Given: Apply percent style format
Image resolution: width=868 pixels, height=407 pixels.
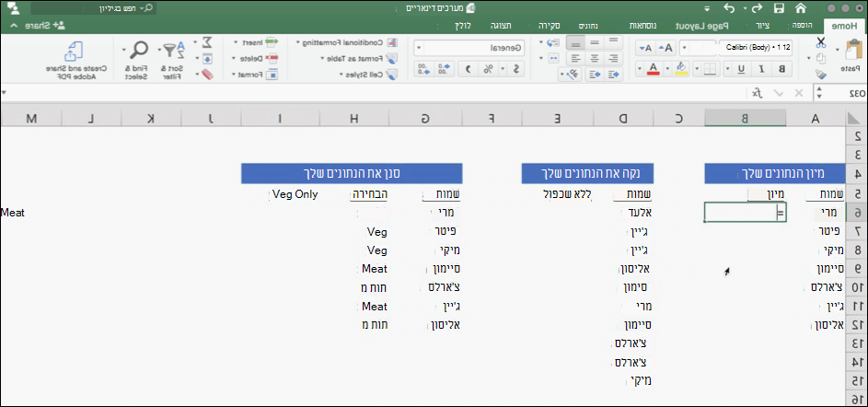Looking at the screenshot, I should 488,69.
